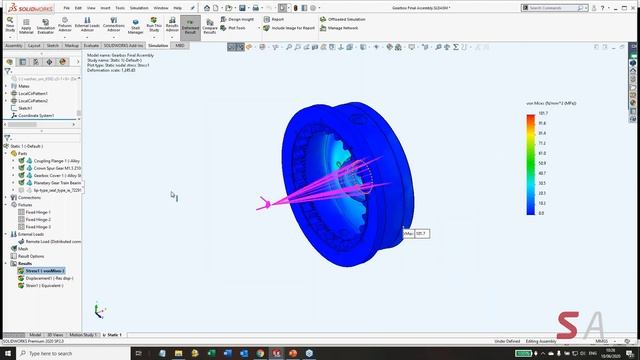Click the Open file icon
The width and height of the screenshot is (640, 360).
click(229, 8)
